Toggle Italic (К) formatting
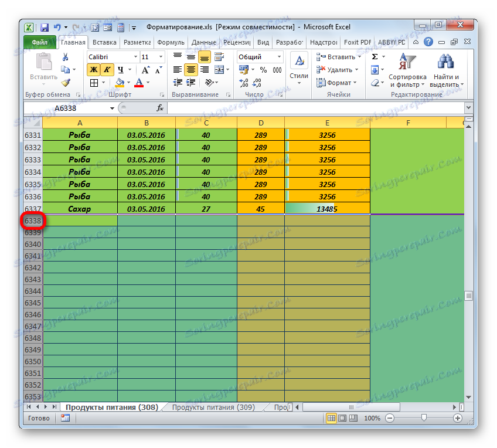497x448 pixels. [107, 70]
